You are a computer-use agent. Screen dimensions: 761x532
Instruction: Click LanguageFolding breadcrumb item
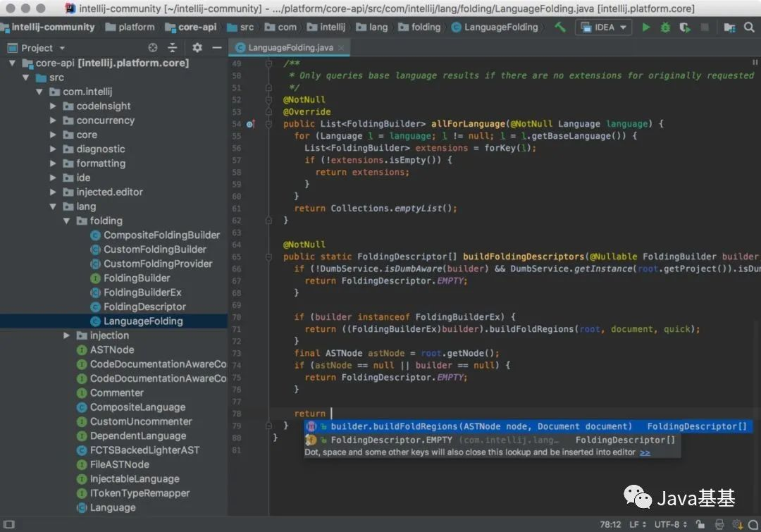click(495, 27)
